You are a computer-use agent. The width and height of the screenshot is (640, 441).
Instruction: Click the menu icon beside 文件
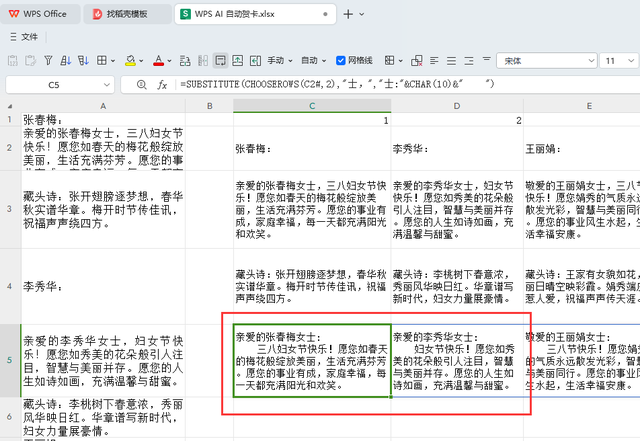point(13,37)
